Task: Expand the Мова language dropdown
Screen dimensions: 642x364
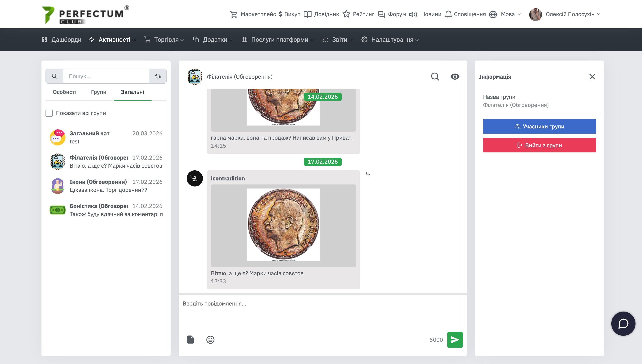Action: coord(508,14)
